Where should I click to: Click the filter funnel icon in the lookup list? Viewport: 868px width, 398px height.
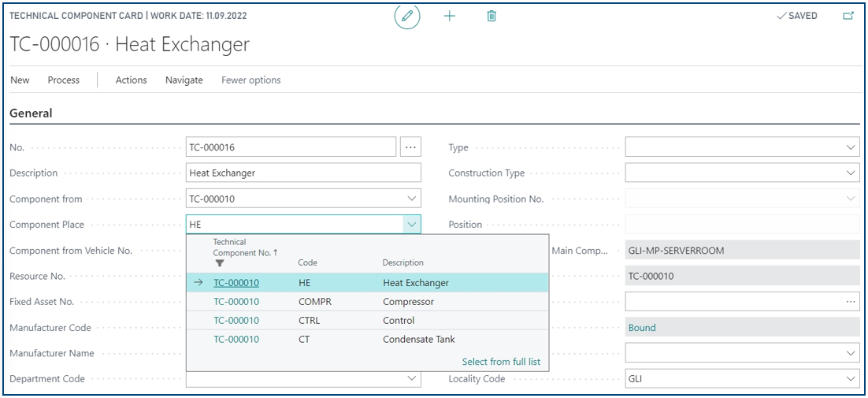click(219, 263)
